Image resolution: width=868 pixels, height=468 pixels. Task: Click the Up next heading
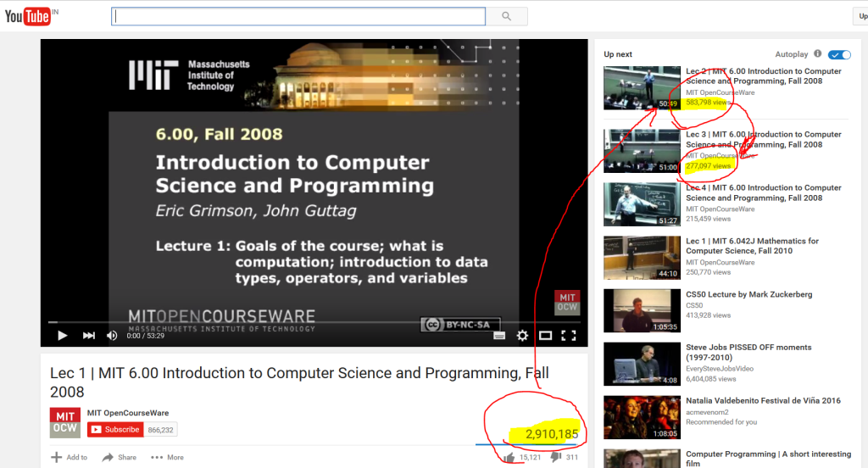618,54
